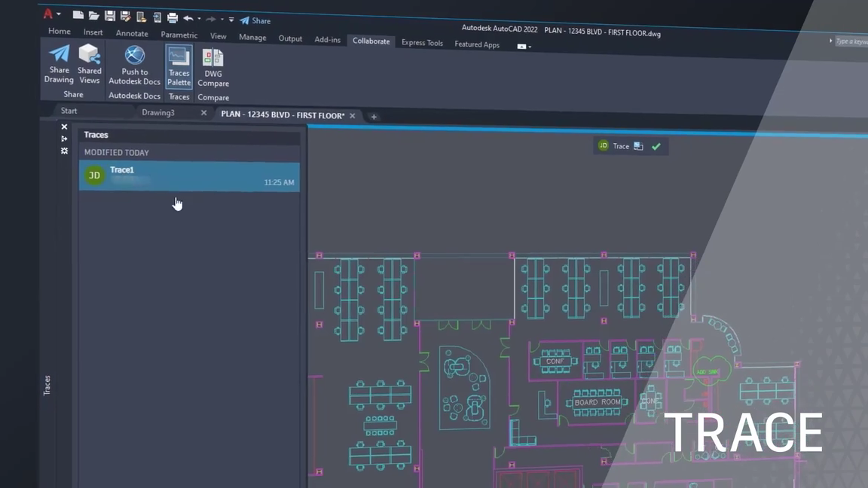Click the Compare panel title
The height and width of the screenshot is (488, 868).
[213, 98]
